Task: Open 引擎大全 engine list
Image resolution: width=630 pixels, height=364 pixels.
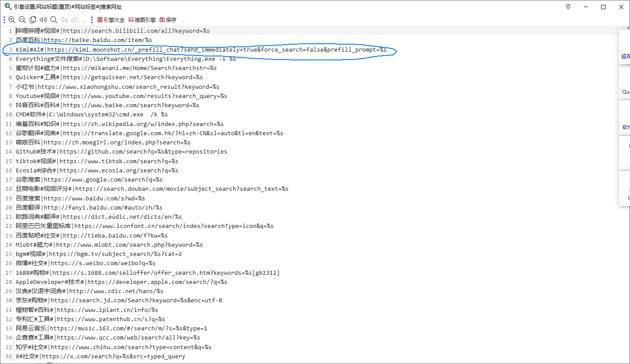Action: coord(111,20)
